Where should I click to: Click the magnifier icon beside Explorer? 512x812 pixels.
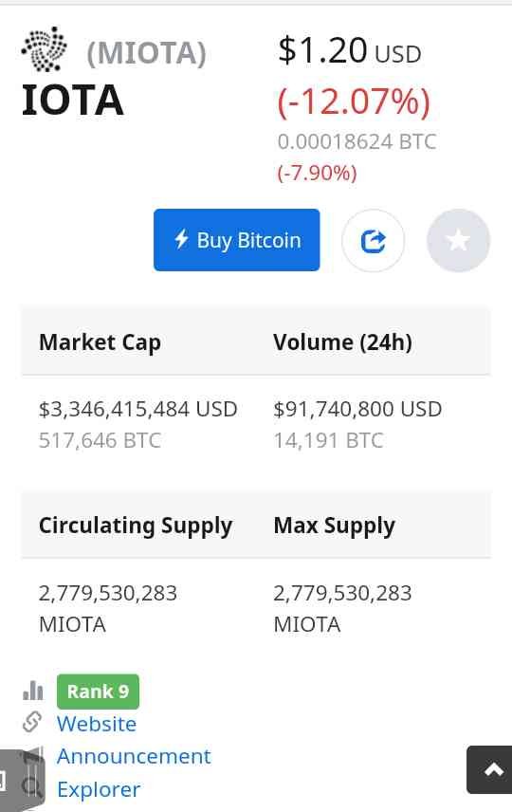32,787
